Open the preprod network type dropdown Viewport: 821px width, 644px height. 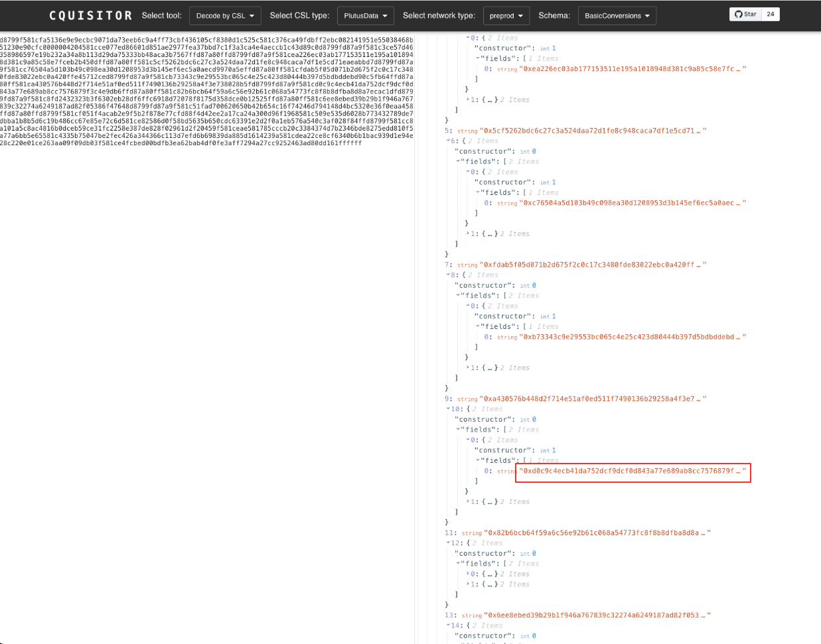coord(506,16)
